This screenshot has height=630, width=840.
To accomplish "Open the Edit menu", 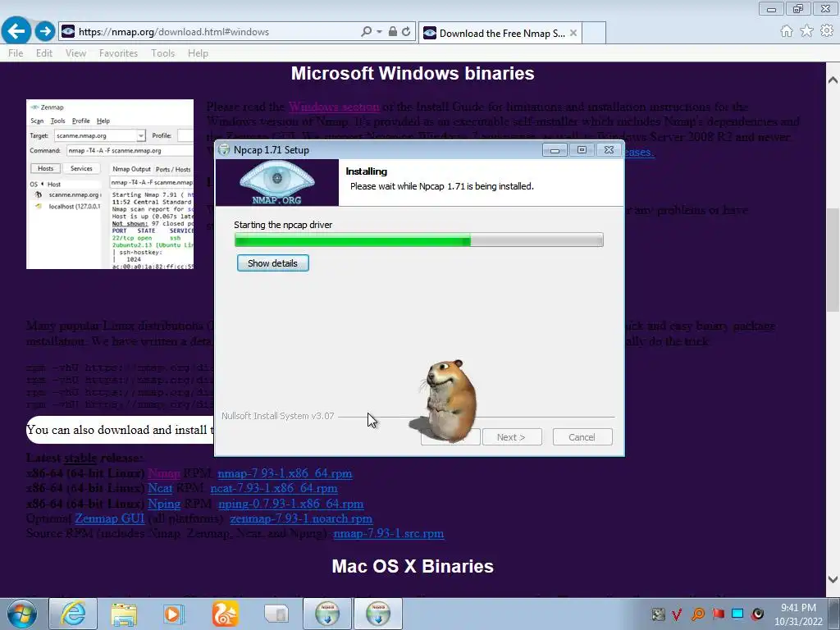I will [44, 53].
